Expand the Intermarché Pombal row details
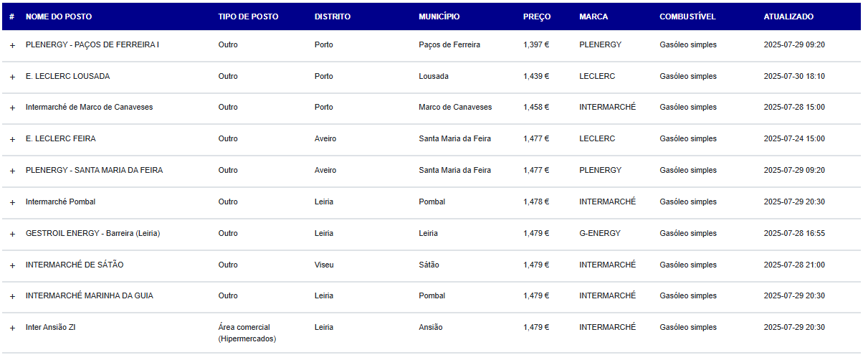Image resolution: width=868 pixels, height=360 pixels. [12, 202]
